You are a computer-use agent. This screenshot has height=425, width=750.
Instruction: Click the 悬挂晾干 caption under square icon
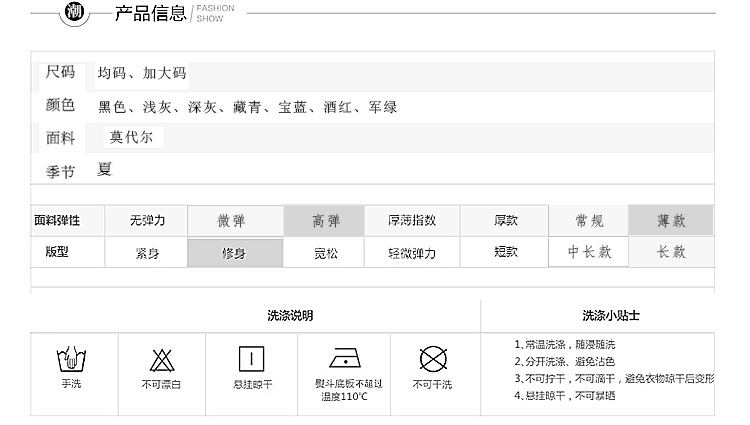click(x=253, y=384)
